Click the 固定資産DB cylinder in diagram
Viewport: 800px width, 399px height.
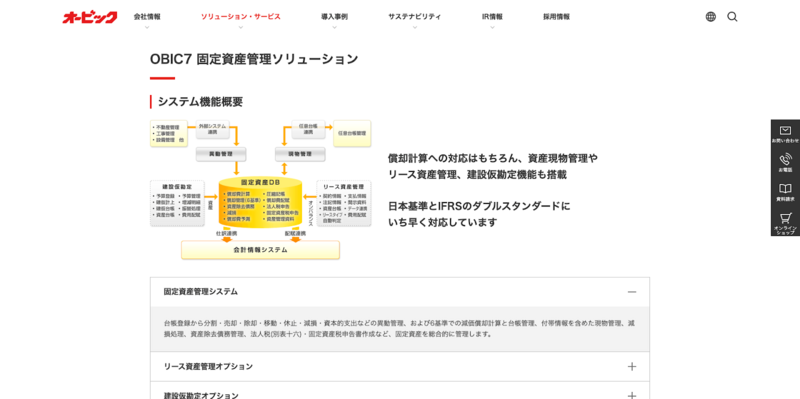click(260, 202)
